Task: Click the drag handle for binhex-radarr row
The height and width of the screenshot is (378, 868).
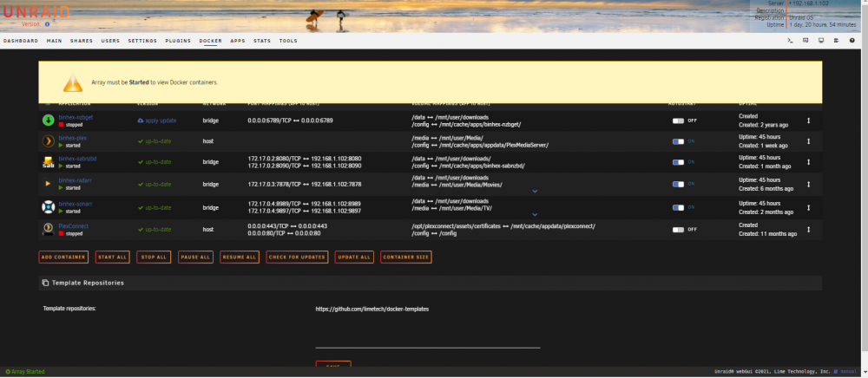Action: pyautogui.click(x=808, y=184)
